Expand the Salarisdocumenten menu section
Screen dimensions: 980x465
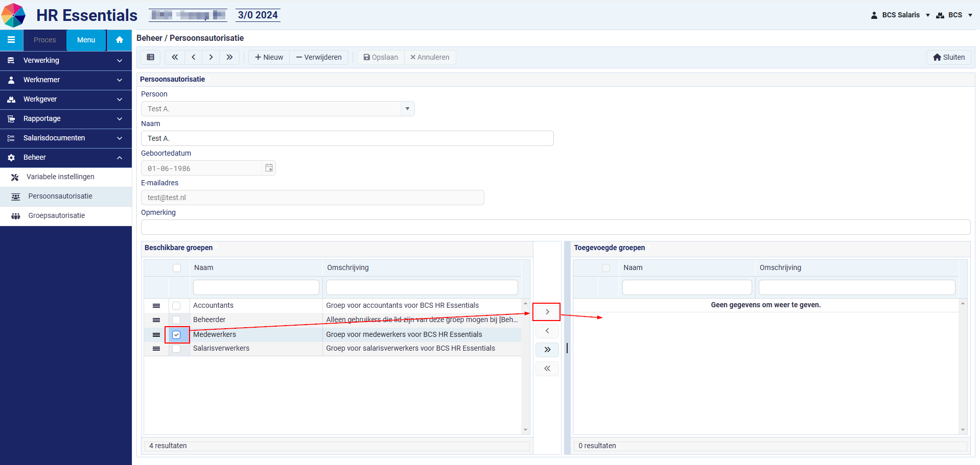[x=66, y=138]
